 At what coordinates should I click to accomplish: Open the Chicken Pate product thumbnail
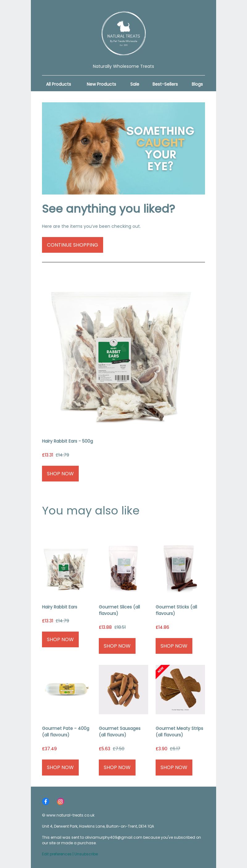[66, 690]
